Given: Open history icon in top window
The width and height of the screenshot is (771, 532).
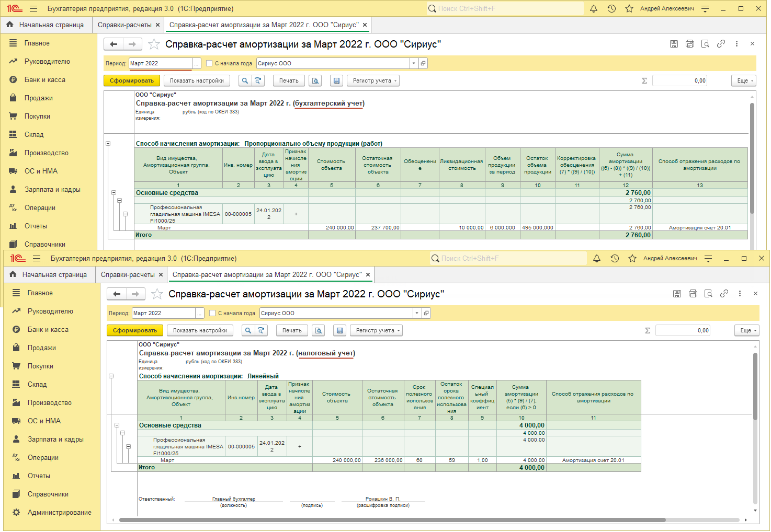Looking at the screenshot, I should point(611,9).
